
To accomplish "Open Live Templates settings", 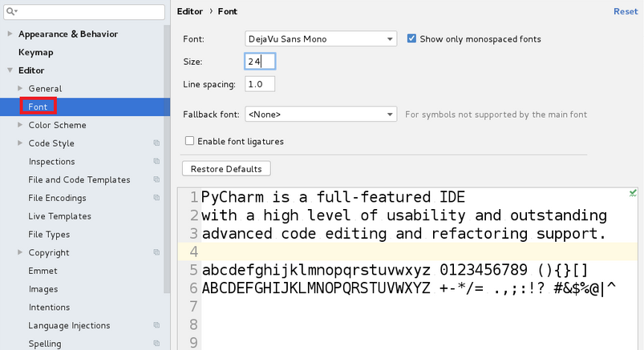I will 59,215.
